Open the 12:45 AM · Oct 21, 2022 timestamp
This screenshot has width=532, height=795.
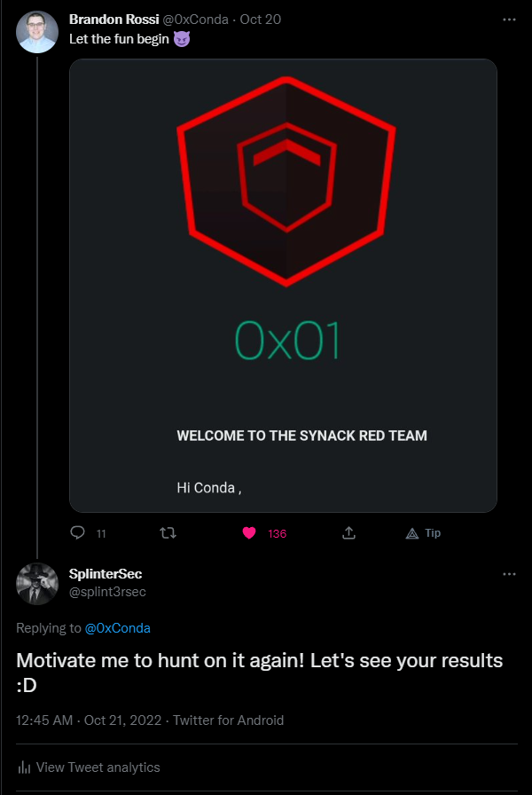(x=89, y=720)
